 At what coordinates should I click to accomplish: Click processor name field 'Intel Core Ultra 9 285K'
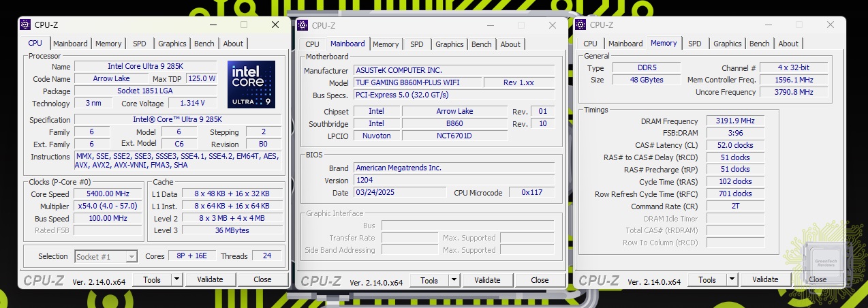pos(146,67)
